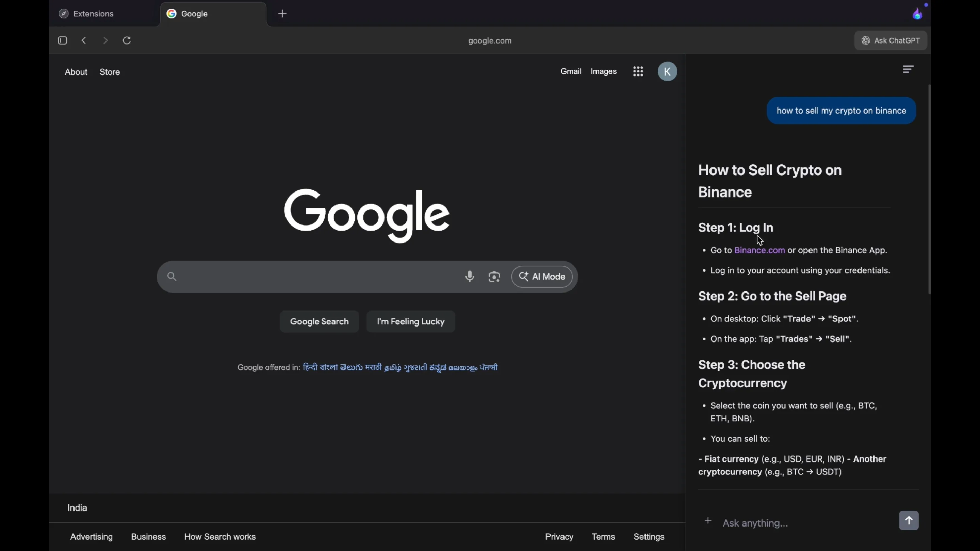Viewport: 980px width, 551px height.
Task: Send message with up-arrow button
Action: pos(909,520)
